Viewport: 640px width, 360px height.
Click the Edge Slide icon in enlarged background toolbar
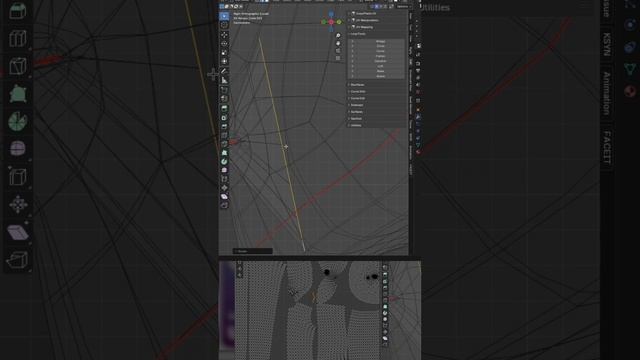[18, 177]
